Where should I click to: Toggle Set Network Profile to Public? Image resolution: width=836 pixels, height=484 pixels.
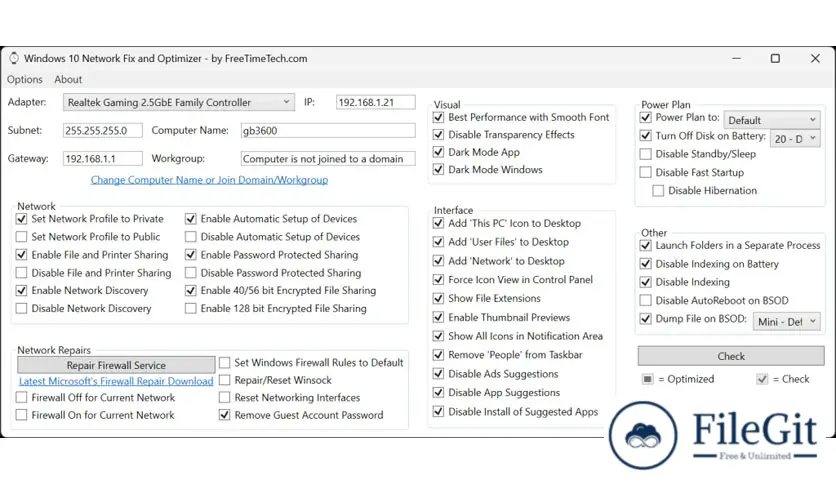(x=21, y=237)
